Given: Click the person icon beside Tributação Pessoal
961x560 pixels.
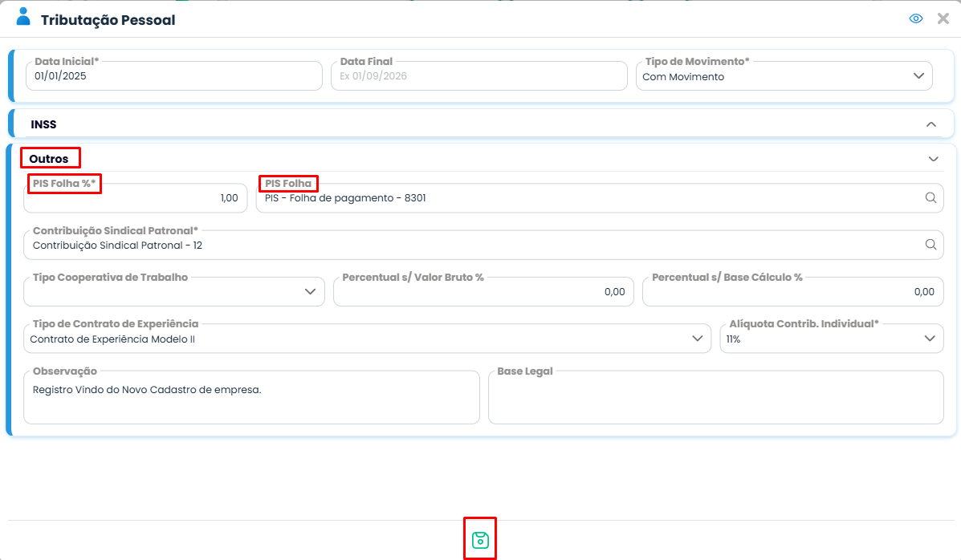Looking at the screenshot, I should click(23, 17).
